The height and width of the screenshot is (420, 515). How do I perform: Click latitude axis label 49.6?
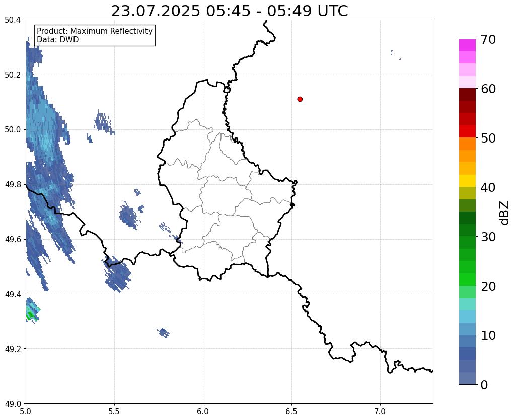pyautogui.click(x=13, y=240)
